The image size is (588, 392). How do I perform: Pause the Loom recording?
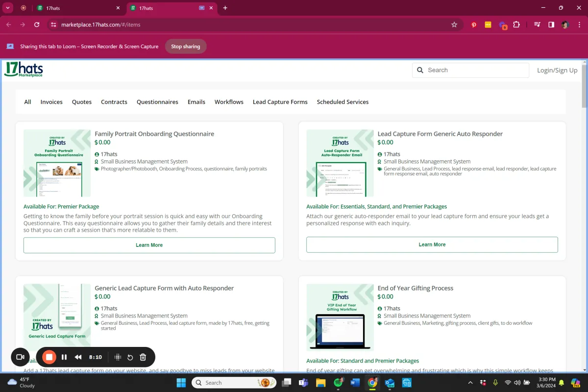click(x=64, y=357)
